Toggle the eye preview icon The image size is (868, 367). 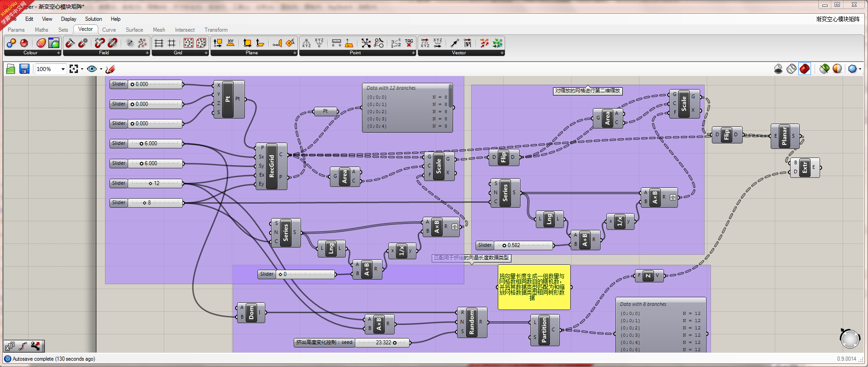tap(92, 69)
